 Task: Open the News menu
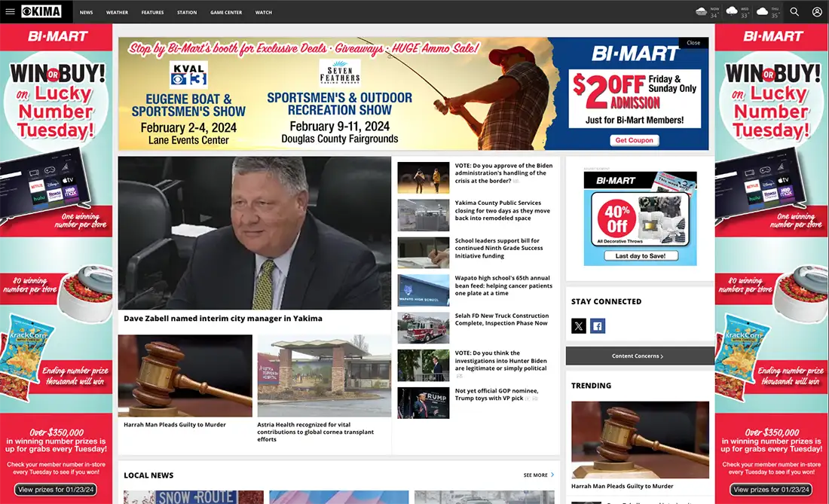click(x=86, y=12)
